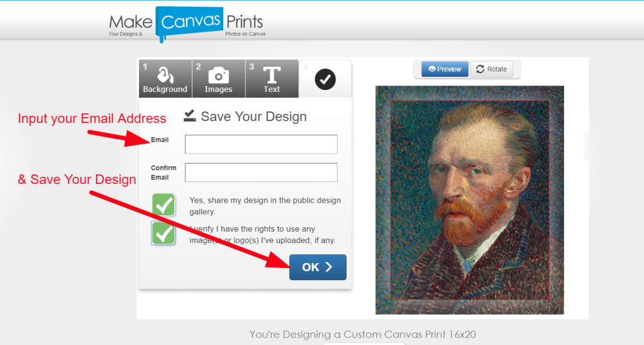Click the Save Your Design heading icon

point(190,116)
